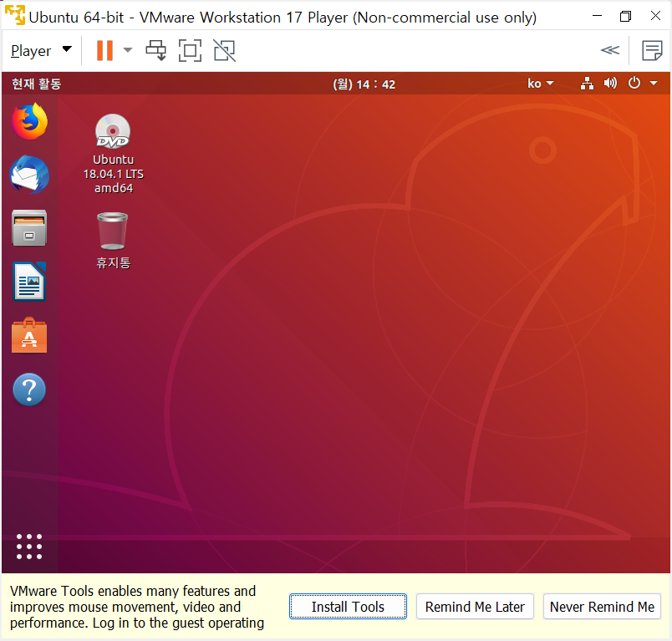Click the volume speaker icon

pos(610,83)
